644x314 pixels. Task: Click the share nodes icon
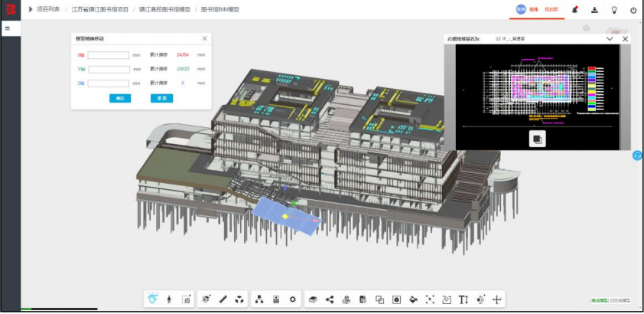330,299
